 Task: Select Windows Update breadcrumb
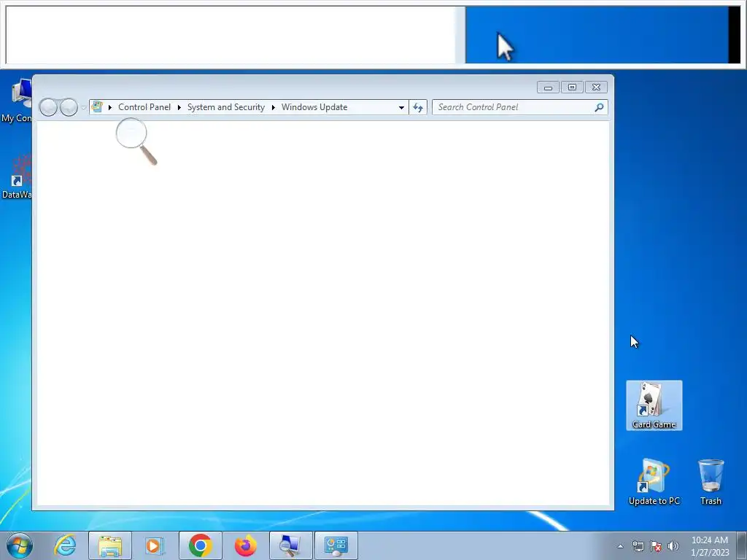[314, 107]
